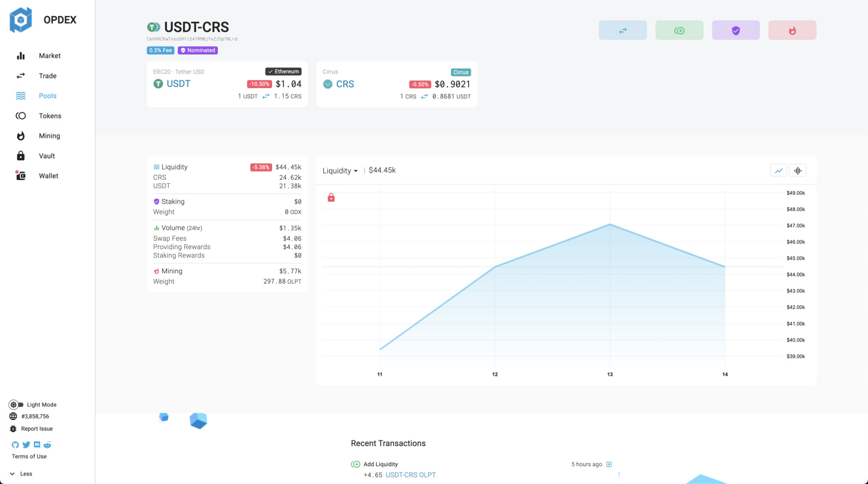This screenshot has width=868, height=484.
Task: Click the Wallet icon in sidebar
Action: [20, 175]
